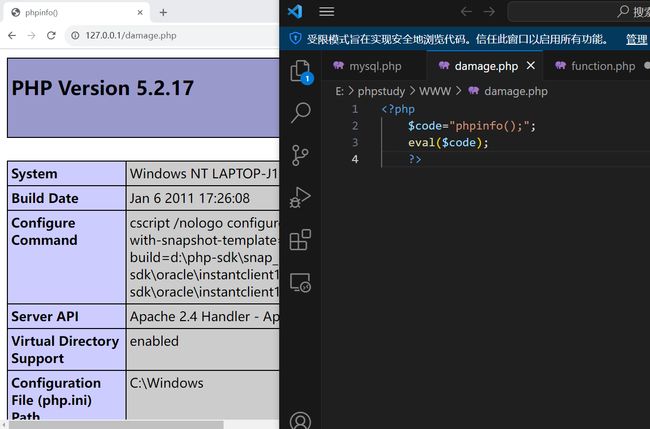Go forward in VS Code navigation history
This screenshot has height=429, width=650.
(489, 12)
